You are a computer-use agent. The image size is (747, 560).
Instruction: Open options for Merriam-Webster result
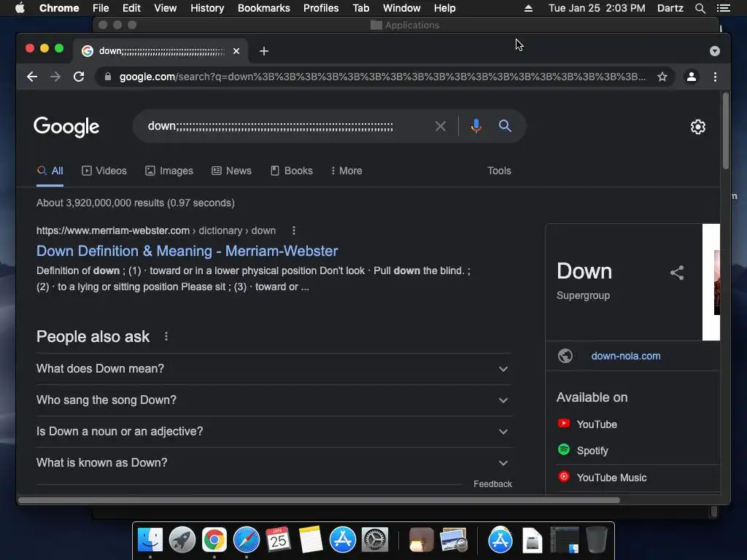(x=294, y=230)
